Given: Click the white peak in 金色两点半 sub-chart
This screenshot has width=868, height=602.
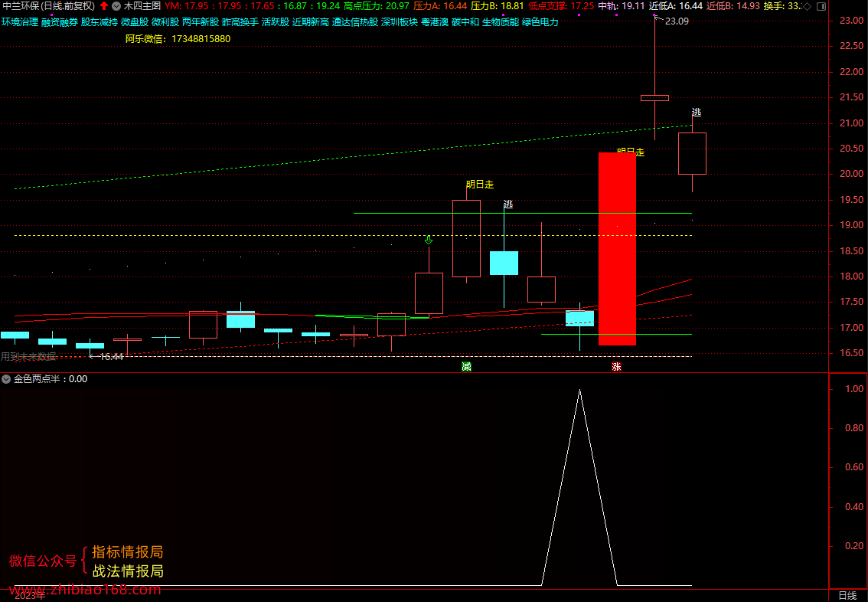Looking at the screenshot, I should 579,391.
